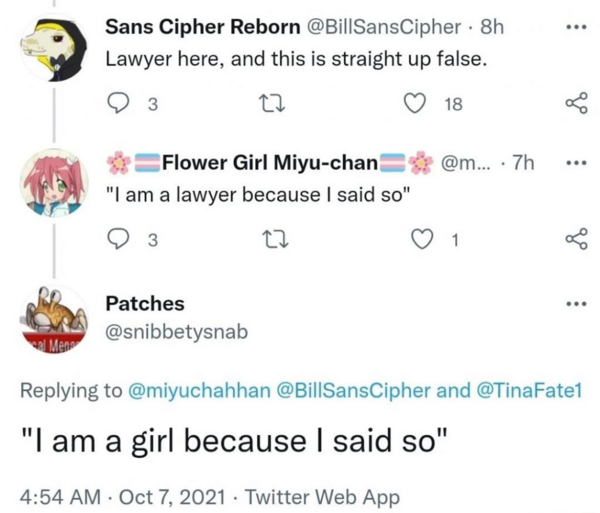600x513 pixels.
Task: Reply to Flower Girl Miyu-chan's tweet
Action: point(119,239)
